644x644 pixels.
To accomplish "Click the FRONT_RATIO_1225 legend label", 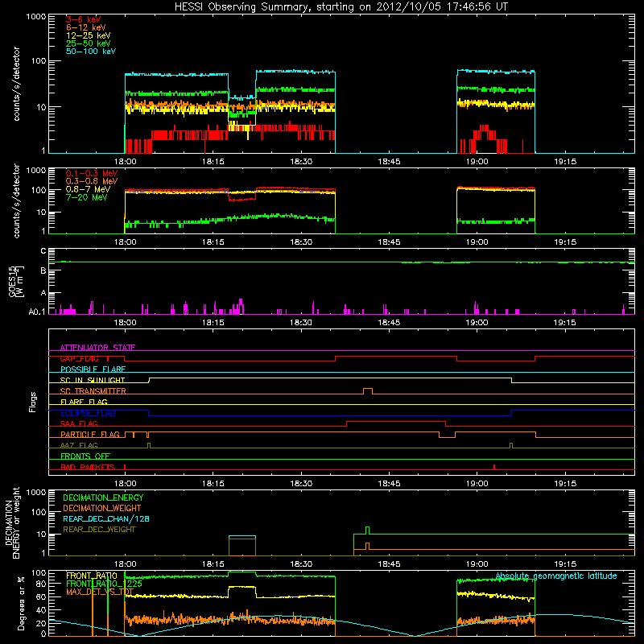I will [104, 584].
